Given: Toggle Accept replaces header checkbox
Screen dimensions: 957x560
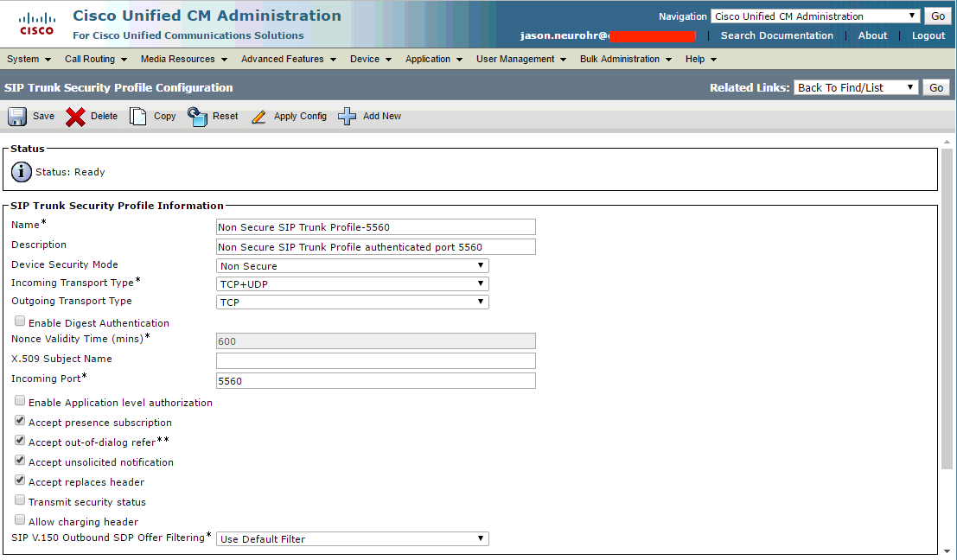Looking at the screenshot, I should tap(20, 480).
